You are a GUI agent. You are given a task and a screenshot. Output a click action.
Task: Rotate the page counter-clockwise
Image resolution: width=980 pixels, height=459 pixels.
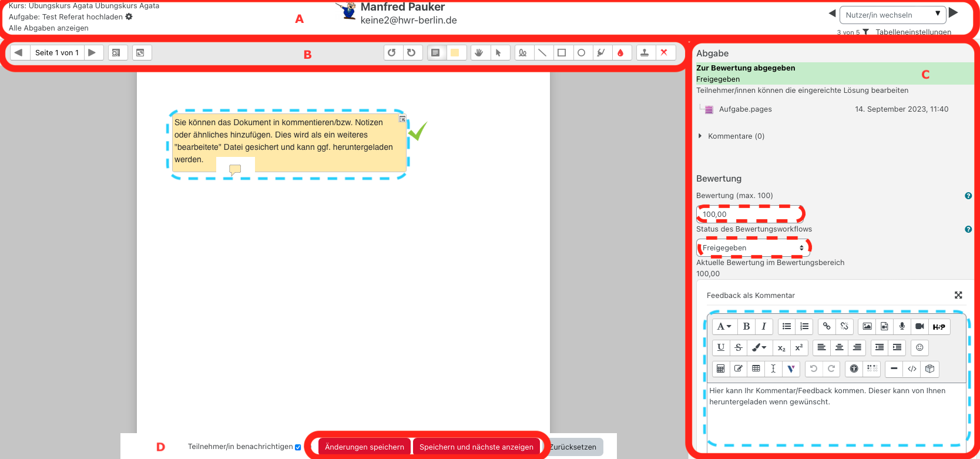coord(392,53)
